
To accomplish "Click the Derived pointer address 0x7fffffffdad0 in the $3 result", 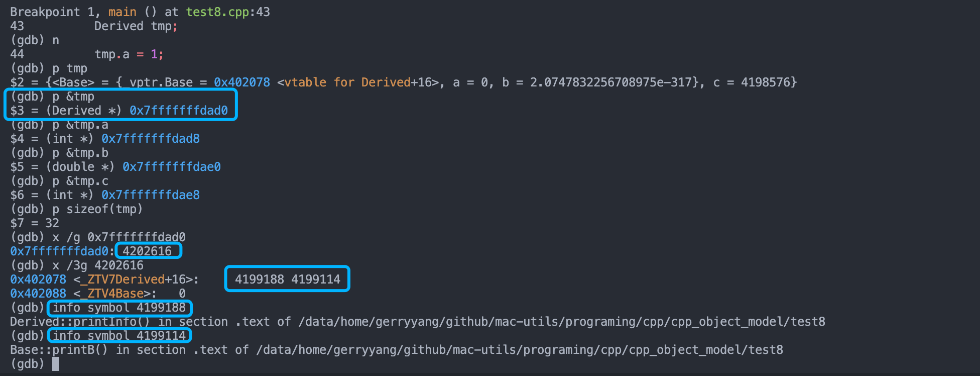I will [x=179, y=111].
